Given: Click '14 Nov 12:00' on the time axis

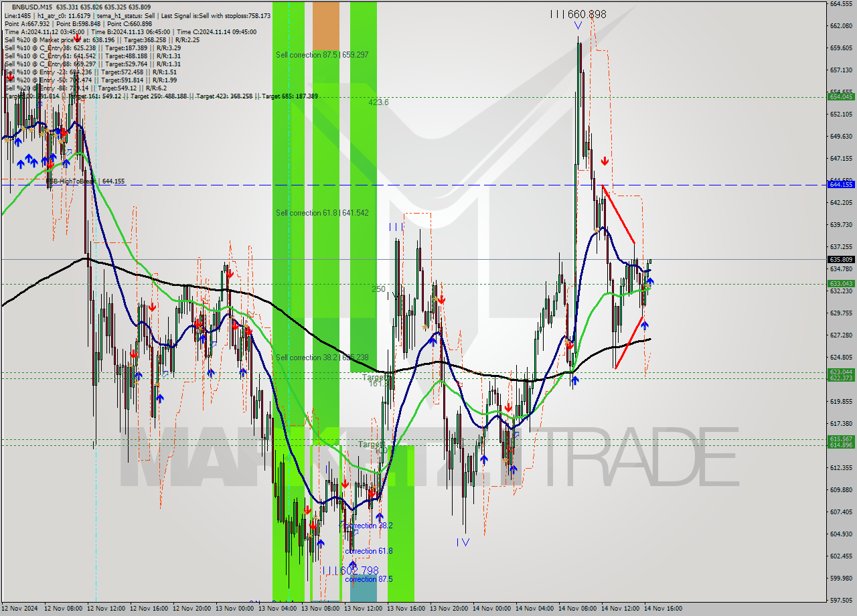Looking at the screenshot, I should tap(621, 609).
